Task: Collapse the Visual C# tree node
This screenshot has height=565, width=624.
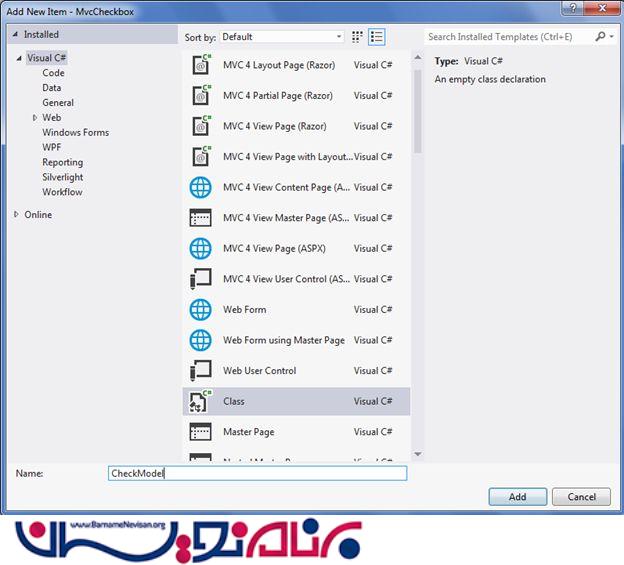Action: (19, 58)
